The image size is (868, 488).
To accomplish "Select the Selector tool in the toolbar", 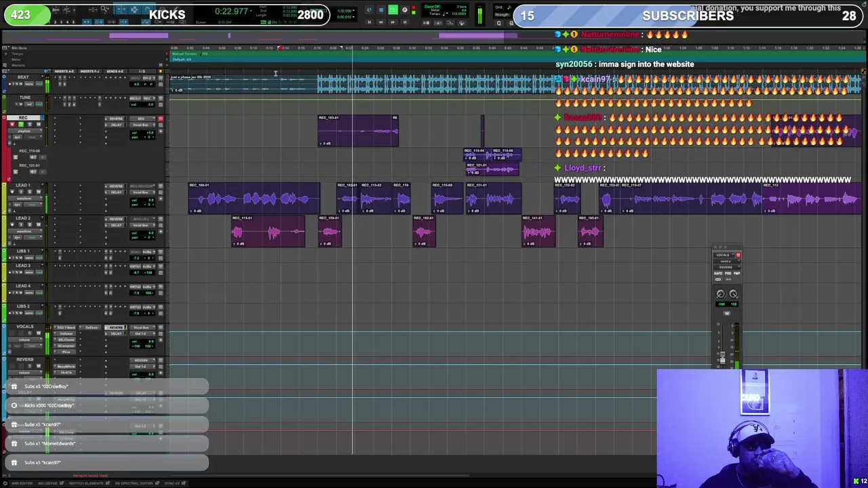I will pyautogui.click(x=135, y=8).
